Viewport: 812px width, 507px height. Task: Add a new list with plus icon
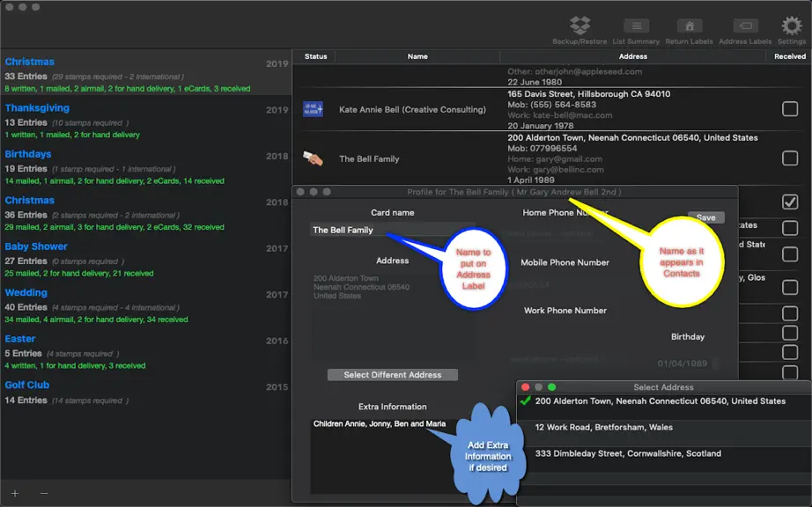[x=15, y=494]
